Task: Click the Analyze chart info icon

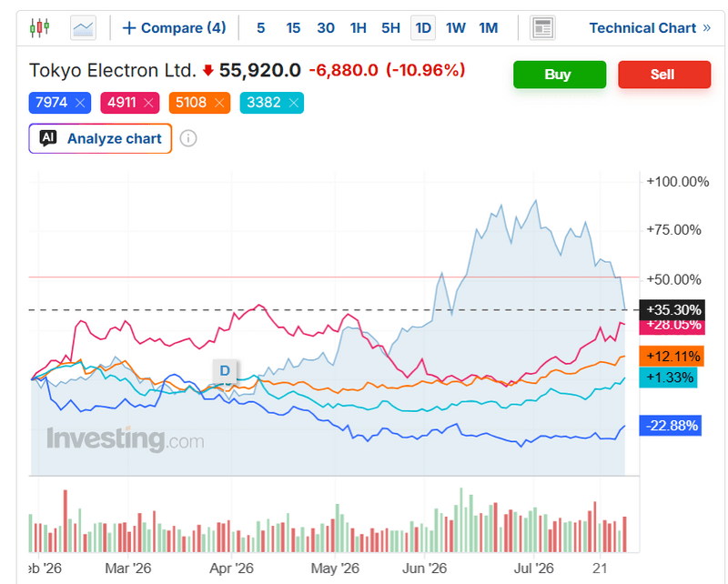Action: click(x=188, y=138)
